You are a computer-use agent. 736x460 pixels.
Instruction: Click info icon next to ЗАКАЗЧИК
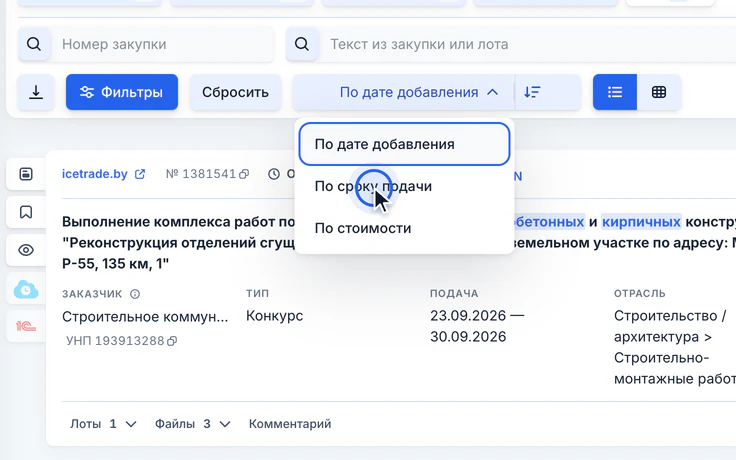(135, 294)
